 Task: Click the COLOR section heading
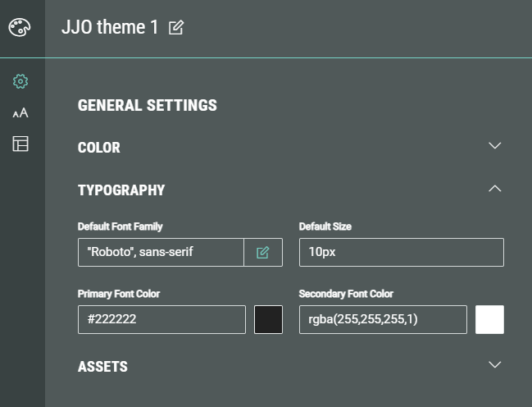(x=99, y=148)
